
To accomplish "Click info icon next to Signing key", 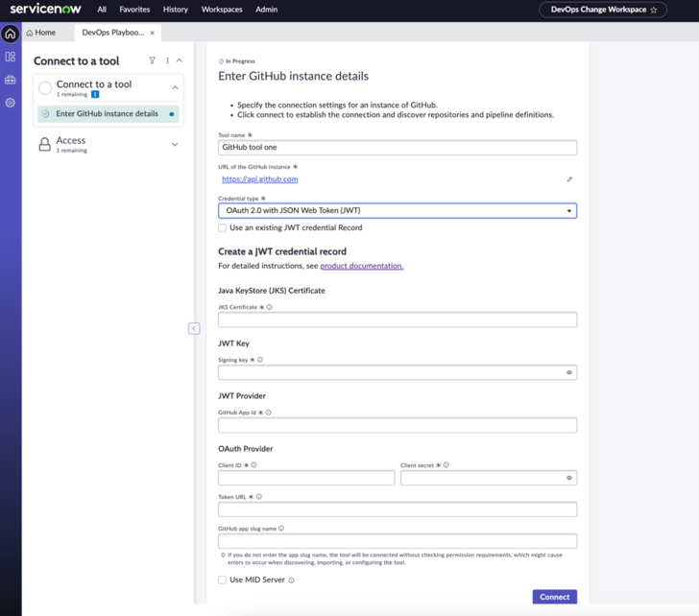I will point(260,360).
